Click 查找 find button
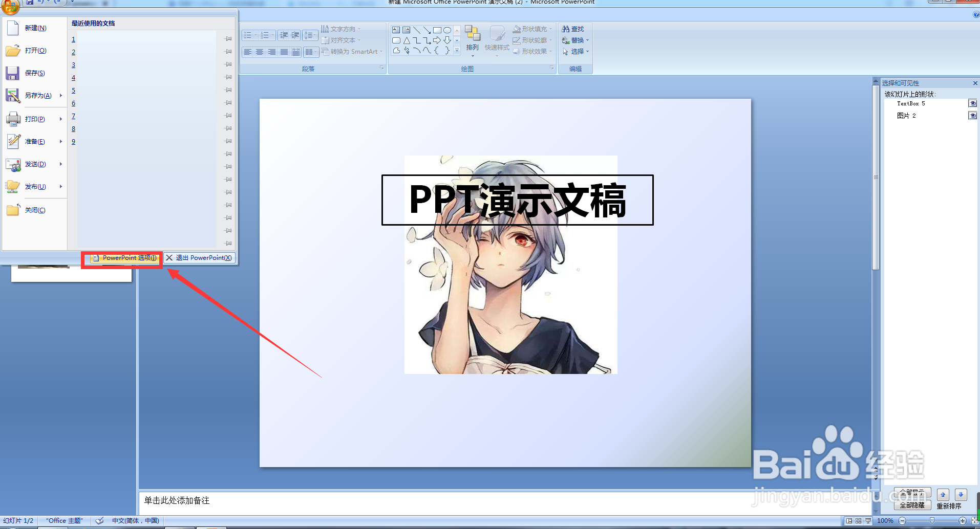This screenshot has width=980, height=529. tap(573, 29)
